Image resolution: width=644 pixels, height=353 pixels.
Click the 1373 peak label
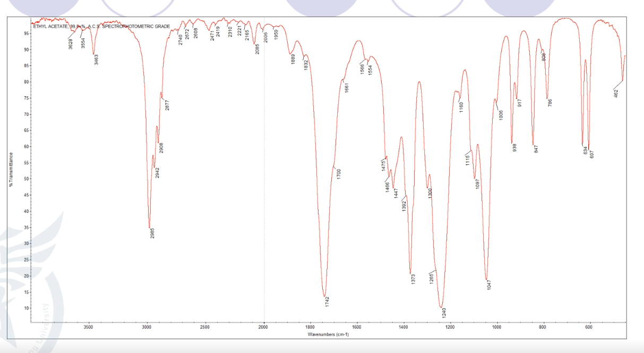coord(413,279)
